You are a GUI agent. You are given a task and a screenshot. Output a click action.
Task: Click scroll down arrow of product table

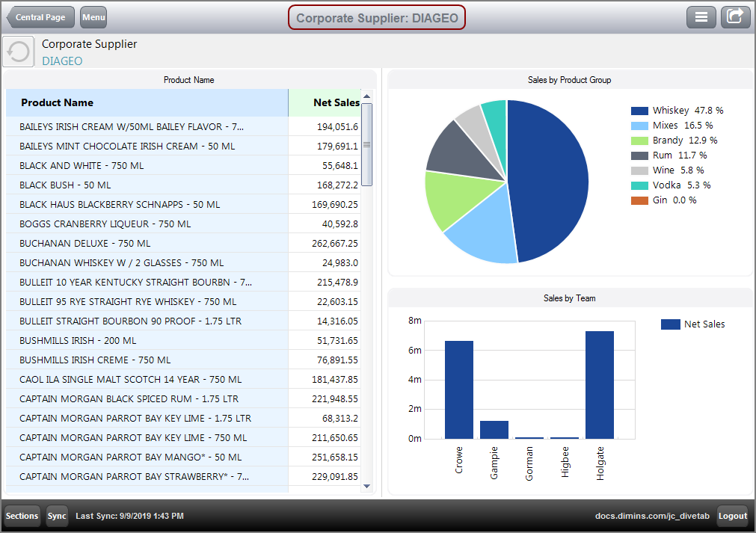[367, 486]
